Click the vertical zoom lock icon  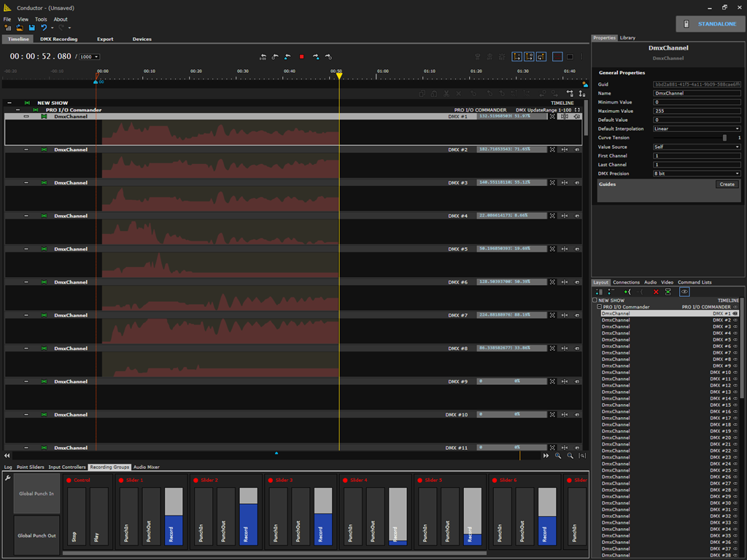(x=581, y=94)
